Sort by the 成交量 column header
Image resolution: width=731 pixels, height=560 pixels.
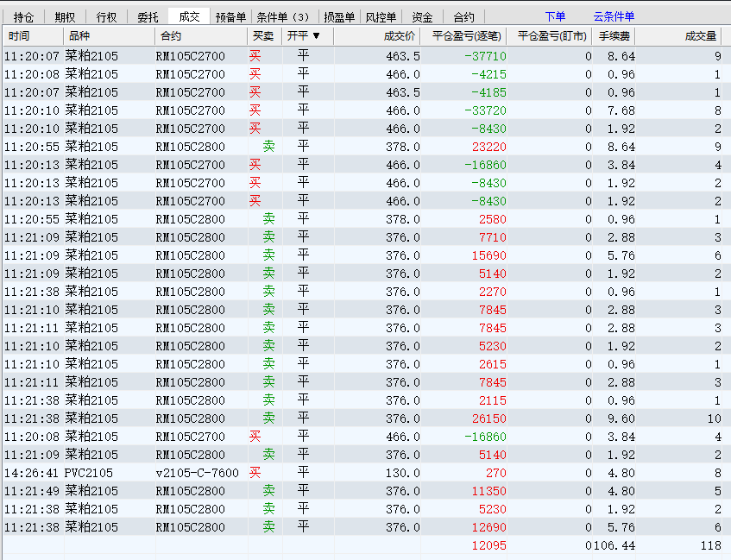click(x=677, y=36)
